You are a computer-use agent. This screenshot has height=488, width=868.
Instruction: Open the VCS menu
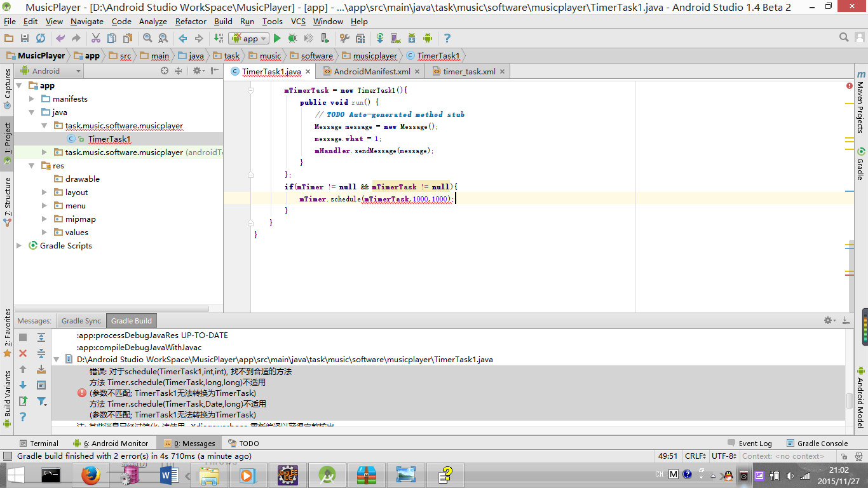(298, 21)
